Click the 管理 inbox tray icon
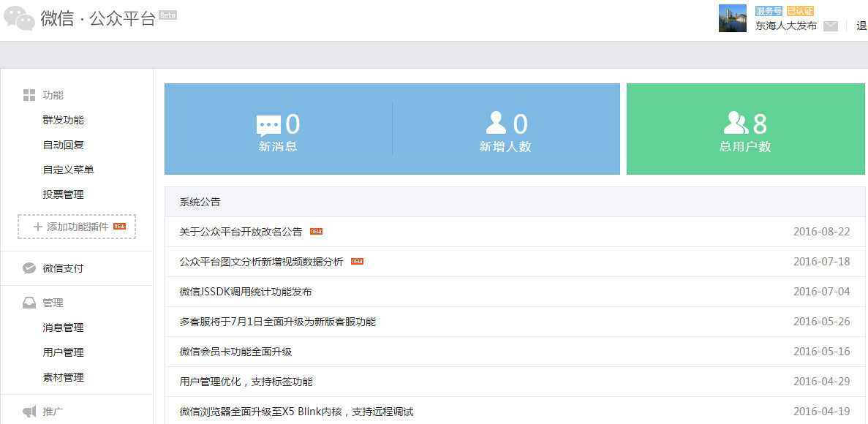Image resolution: width=868 pixels, height=424 pixels. coord(29,303)
